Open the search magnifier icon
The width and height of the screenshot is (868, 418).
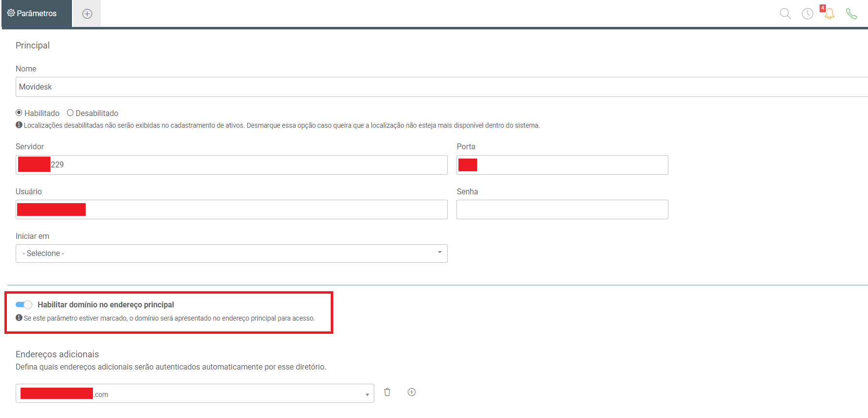[x=785, y=14]
